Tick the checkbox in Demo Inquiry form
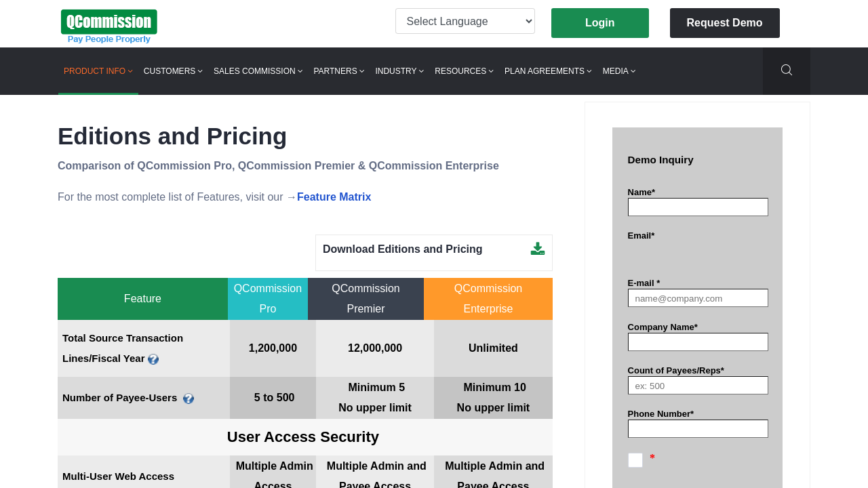The image size is (868, 488). [x=635, y=460]
